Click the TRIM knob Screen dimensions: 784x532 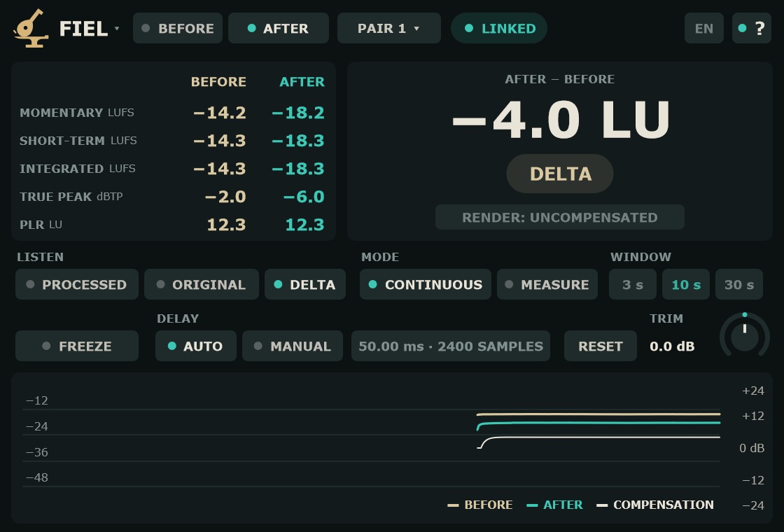pos(745,337)
